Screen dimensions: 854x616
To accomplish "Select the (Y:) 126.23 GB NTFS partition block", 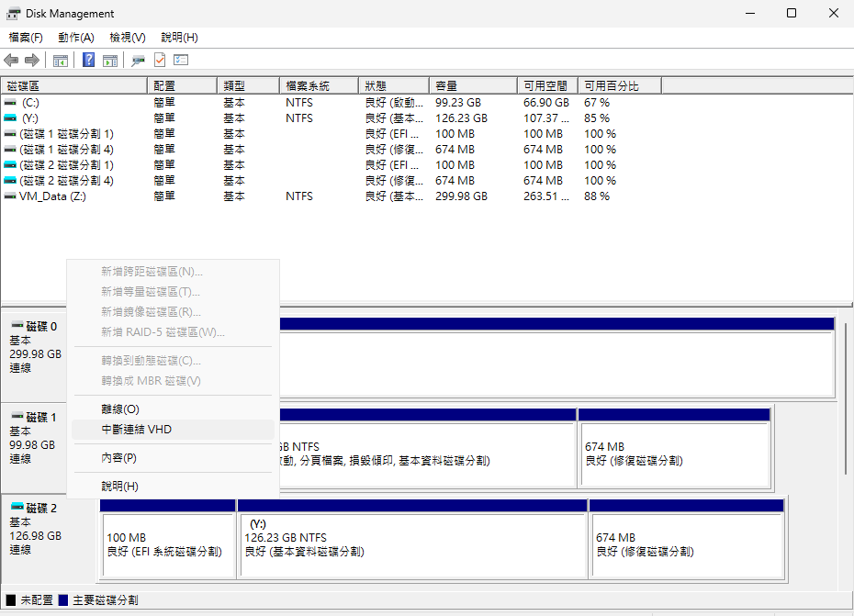I will [x=411, y=544].
